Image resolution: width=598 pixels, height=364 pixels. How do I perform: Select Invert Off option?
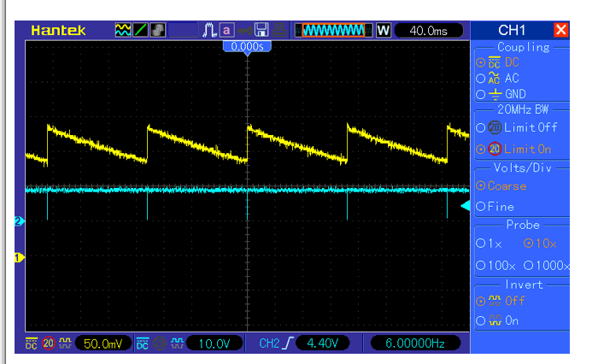pyautogui.click(x=501, y=301)
